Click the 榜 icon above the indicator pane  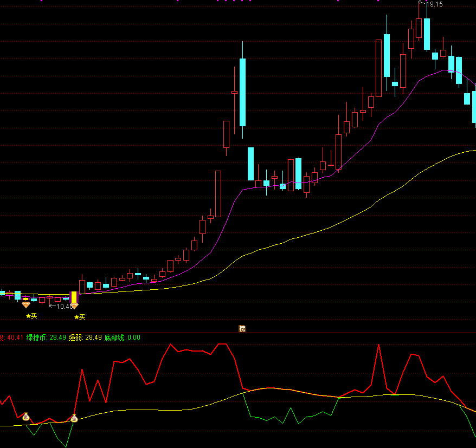pos(242,328)
